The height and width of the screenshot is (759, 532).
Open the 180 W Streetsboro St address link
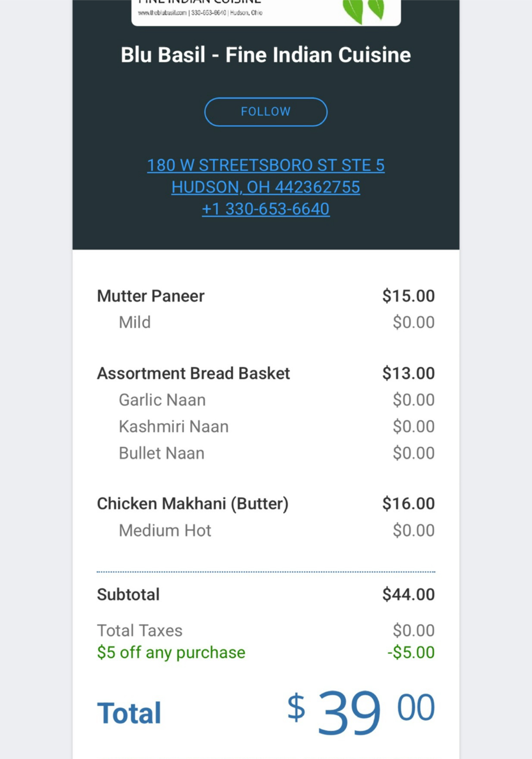(x=266, y=165)
